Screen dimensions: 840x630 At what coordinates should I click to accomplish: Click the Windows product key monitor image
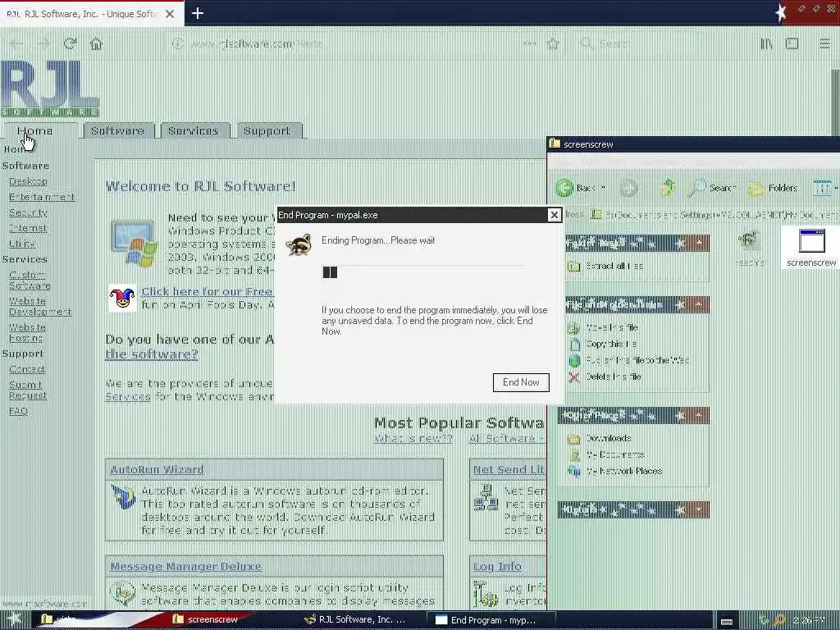click(134, 243)
